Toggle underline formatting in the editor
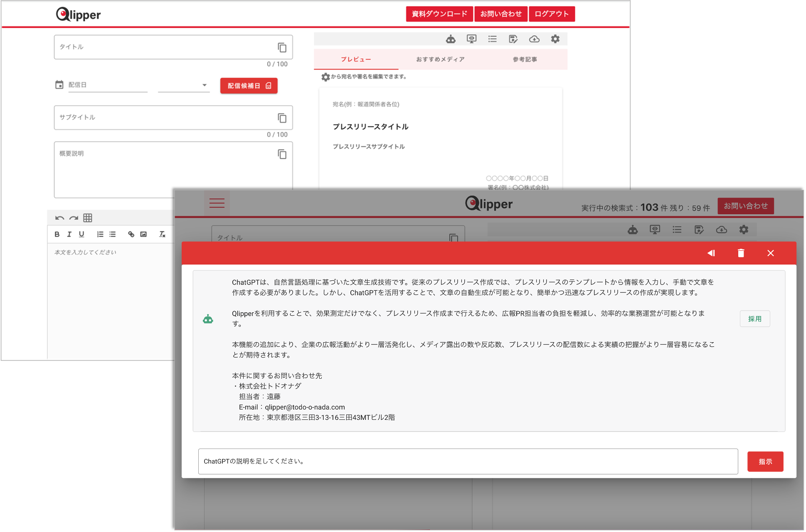The height and width of the screenshot is (532, 806). 81,234
